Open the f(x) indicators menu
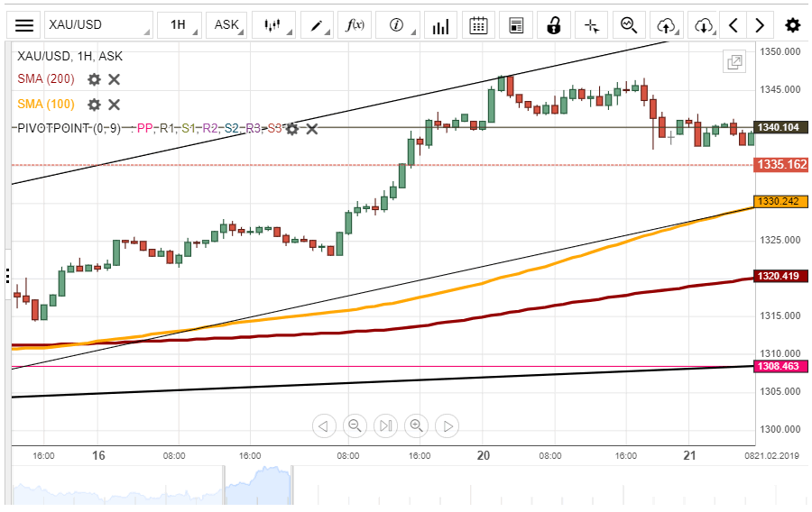812x512 pixels. pyautogui.click(x=355, y=25)
